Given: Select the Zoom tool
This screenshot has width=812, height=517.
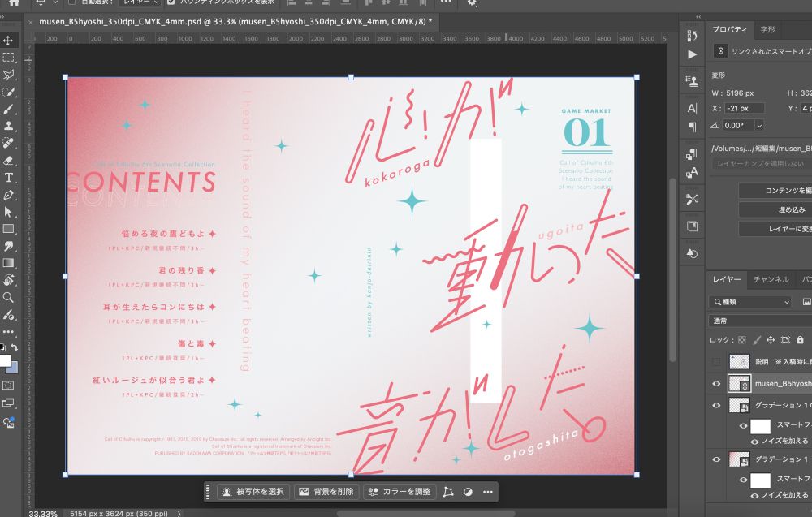Looking at the screenshot, I should [8, 298].
